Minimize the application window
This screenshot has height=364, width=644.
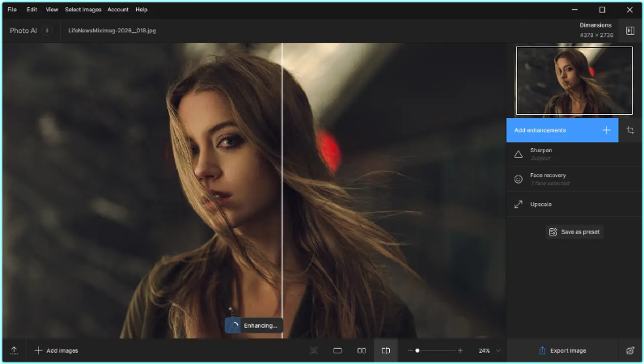tap(574, 10)
